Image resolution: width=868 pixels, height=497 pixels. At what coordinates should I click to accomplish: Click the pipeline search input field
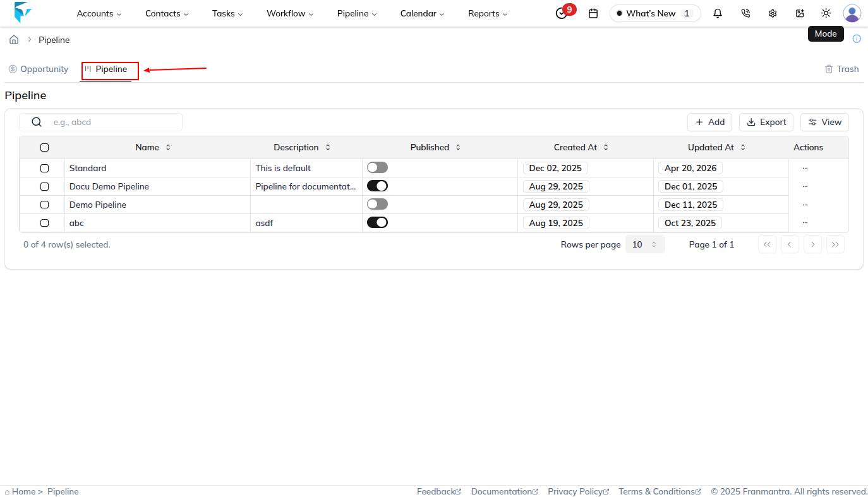click(x=100, y=122)
